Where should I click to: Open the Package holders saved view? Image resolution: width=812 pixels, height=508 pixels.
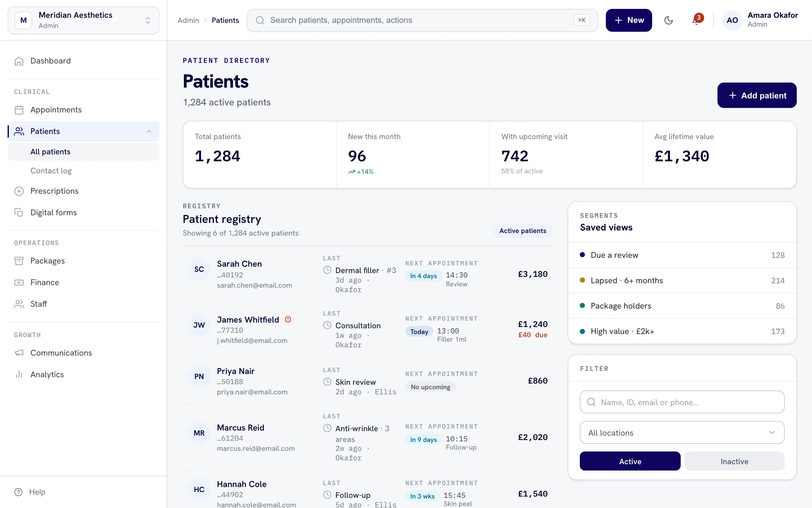coord(682,306)
